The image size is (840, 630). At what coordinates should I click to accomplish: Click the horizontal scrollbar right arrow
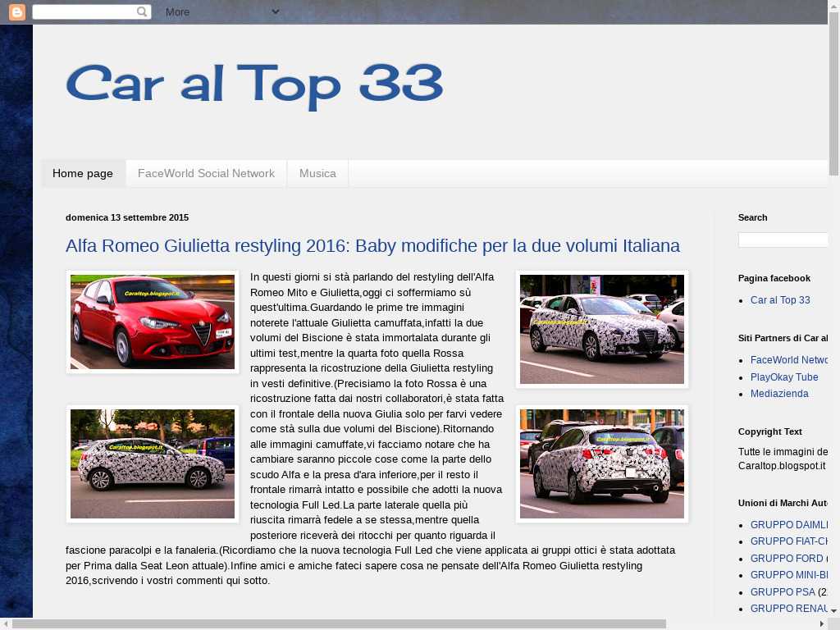(821, 624)
